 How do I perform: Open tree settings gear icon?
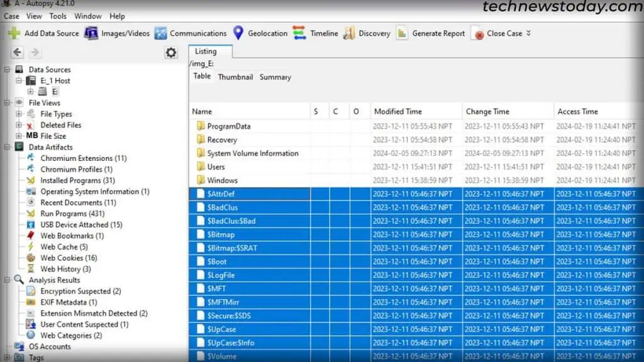[171, 53]
